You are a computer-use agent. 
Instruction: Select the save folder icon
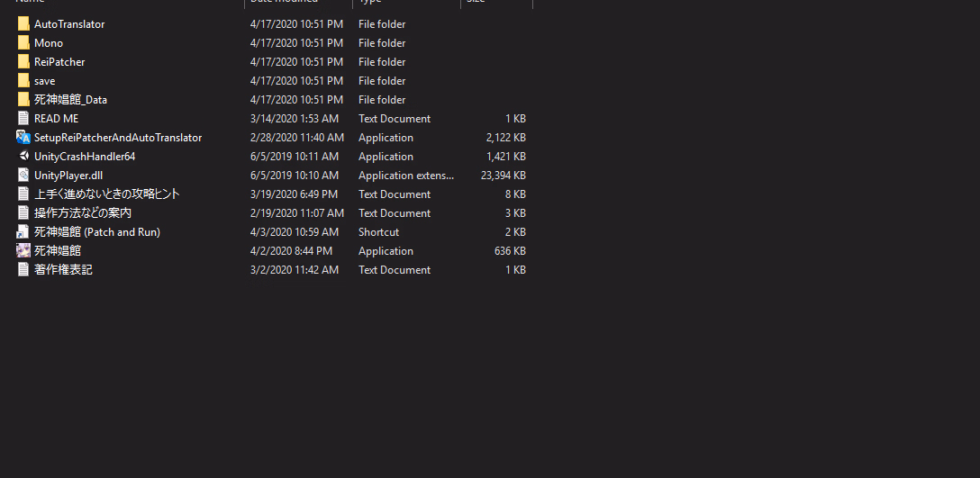(23, 81)
